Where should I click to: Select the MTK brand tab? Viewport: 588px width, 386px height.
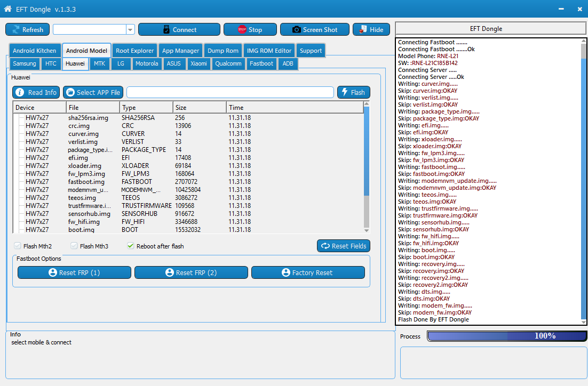pos(99,63)
